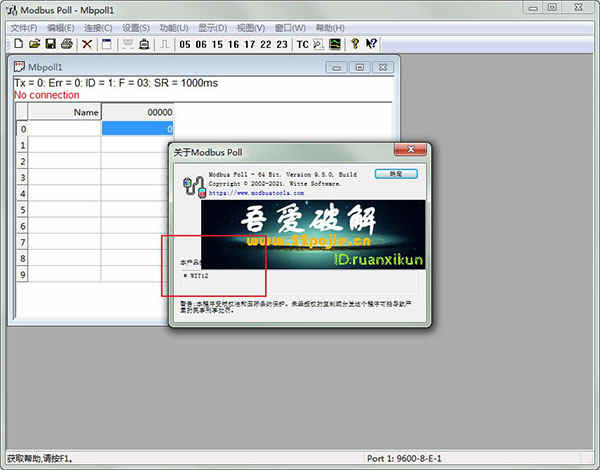The height and width of the screenshot is (470, 600).
Task: Click the tool icon next to TC
Action: (318, 44)
